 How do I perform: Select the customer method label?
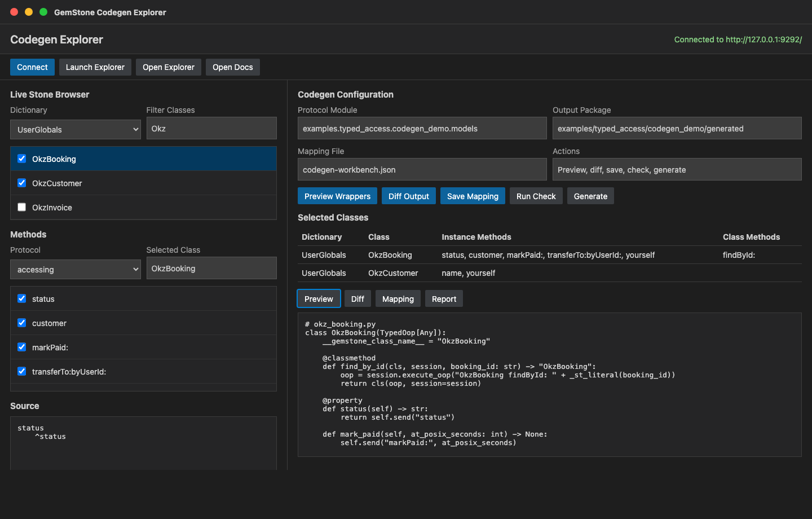pyautogui.click(x=49, y=323)
